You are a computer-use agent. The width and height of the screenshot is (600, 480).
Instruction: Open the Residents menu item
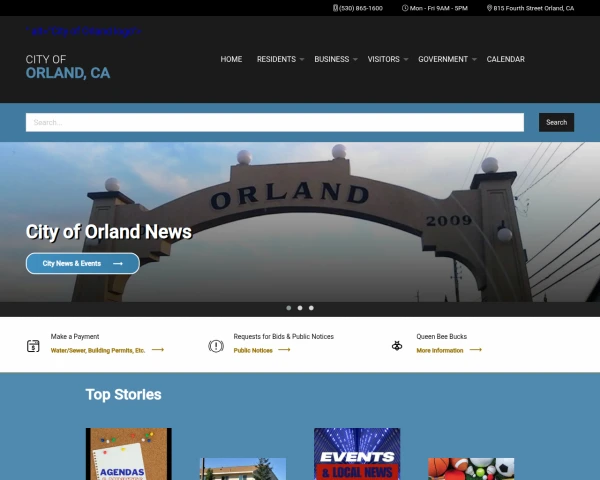276,59
